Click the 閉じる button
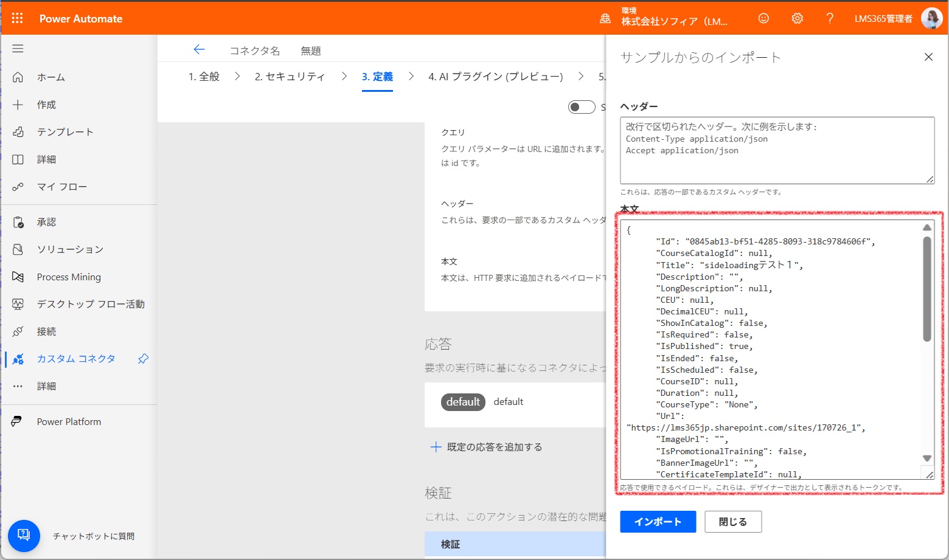 coord(733,522)
